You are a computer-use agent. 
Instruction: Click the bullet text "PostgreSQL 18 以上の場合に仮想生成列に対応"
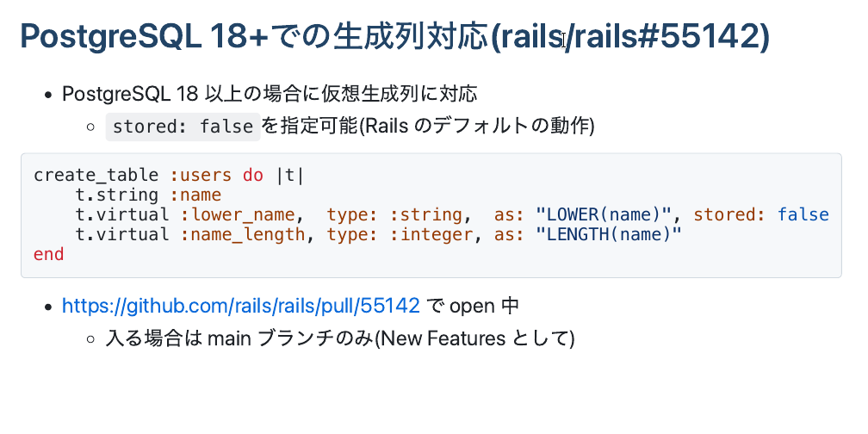(269, 94)
